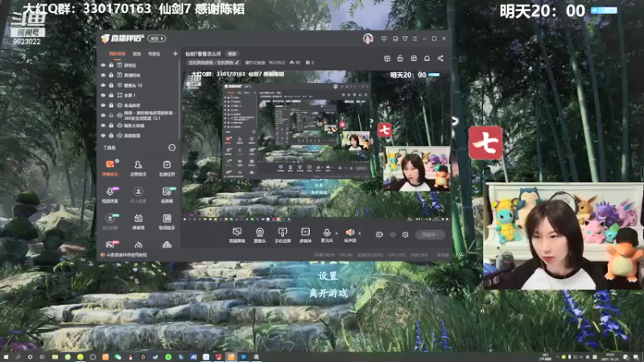644x362 pixels.
Task: Click the source list vertical scrollbar
Action: 179,98
